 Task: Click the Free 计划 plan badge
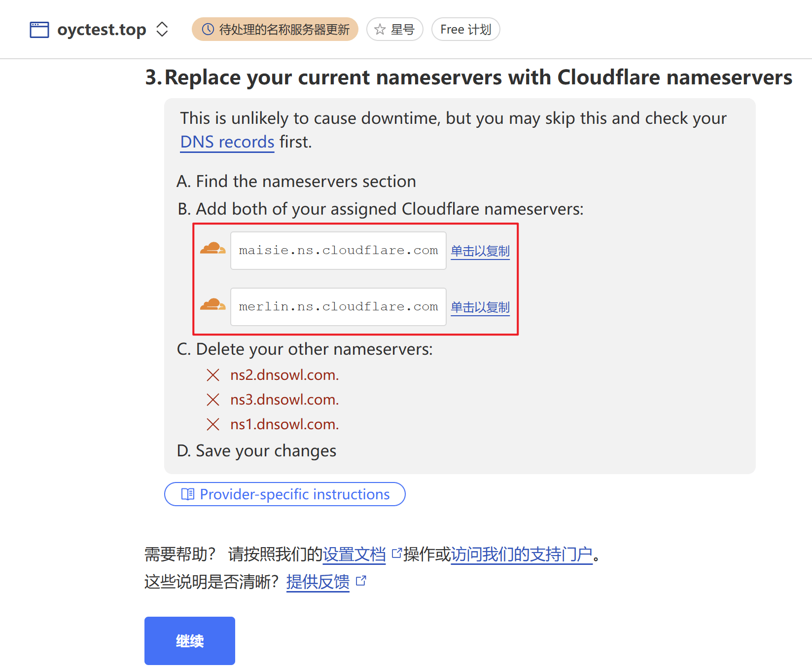(x=465, y=30)
